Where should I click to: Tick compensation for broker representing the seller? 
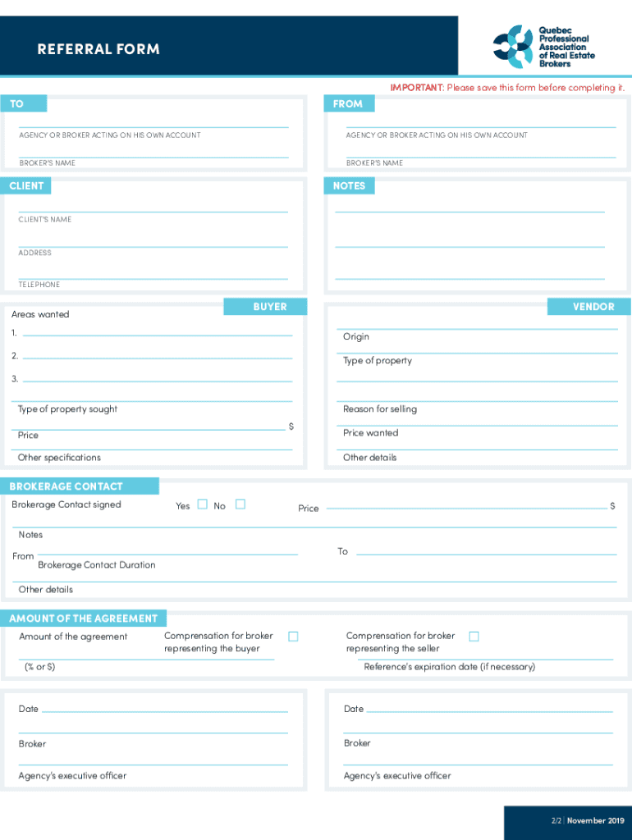click(x=474, y=637)
